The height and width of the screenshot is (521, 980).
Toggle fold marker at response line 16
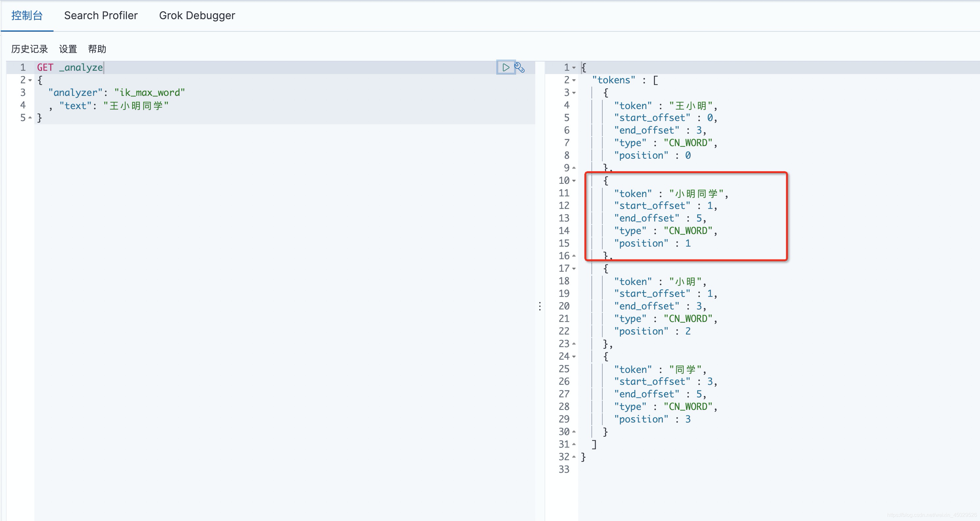[x=574, y=256]
